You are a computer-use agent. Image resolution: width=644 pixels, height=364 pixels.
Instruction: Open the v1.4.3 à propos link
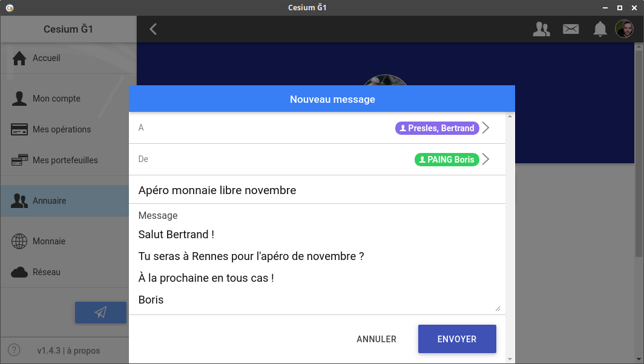pos(68,351)
